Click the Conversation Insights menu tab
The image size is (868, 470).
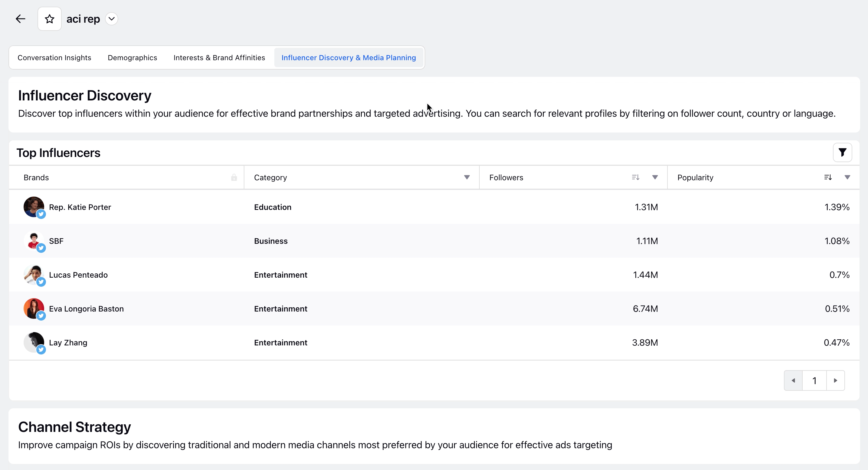point(54,57)
